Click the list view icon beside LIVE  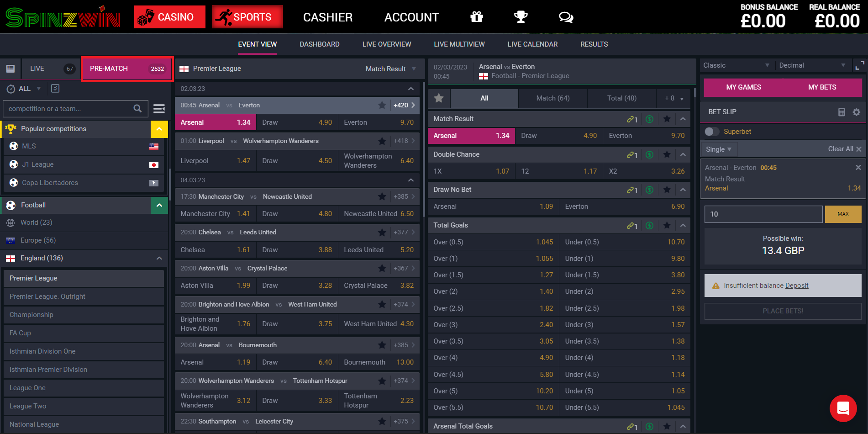tap(11, 69)
